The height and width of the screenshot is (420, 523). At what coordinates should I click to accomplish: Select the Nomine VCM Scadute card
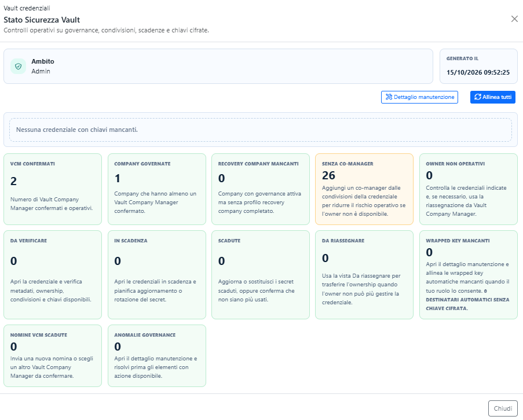pyautogui.click(x=53, y=356)
